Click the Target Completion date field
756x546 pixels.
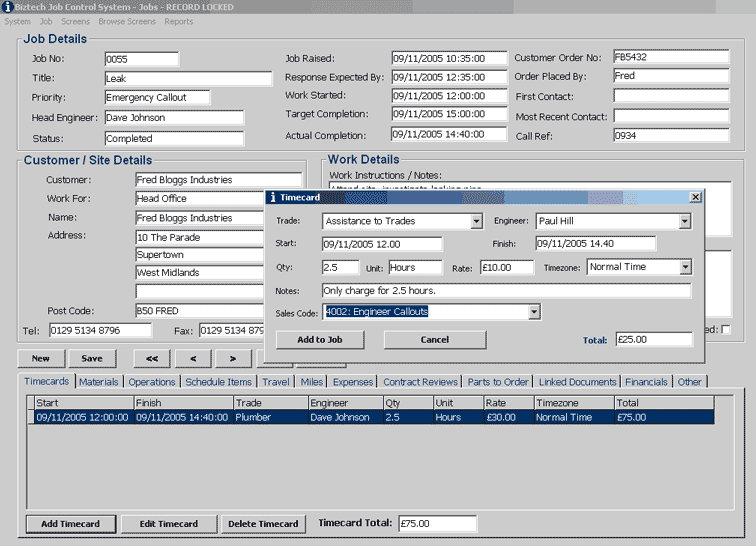[449, 114]
